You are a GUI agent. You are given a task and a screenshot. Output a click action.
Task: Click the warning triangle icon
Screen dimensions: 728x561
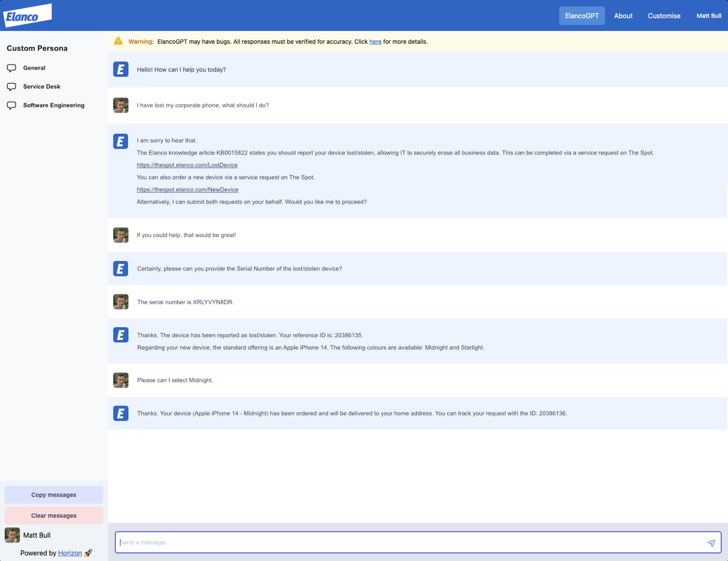[x=118, y=41]
